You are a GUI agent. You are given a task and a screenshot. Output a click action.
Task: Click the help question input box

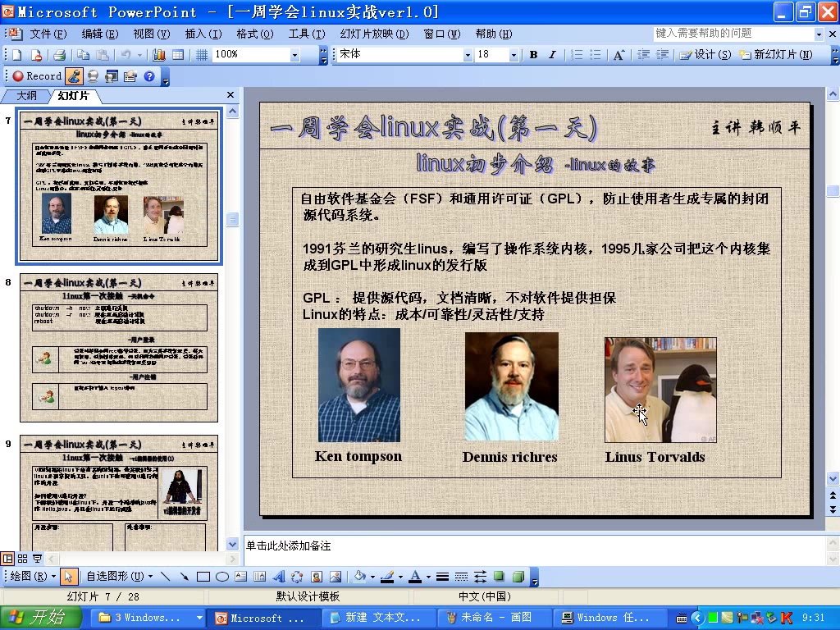pyautogui.click(x=733, y=34)
